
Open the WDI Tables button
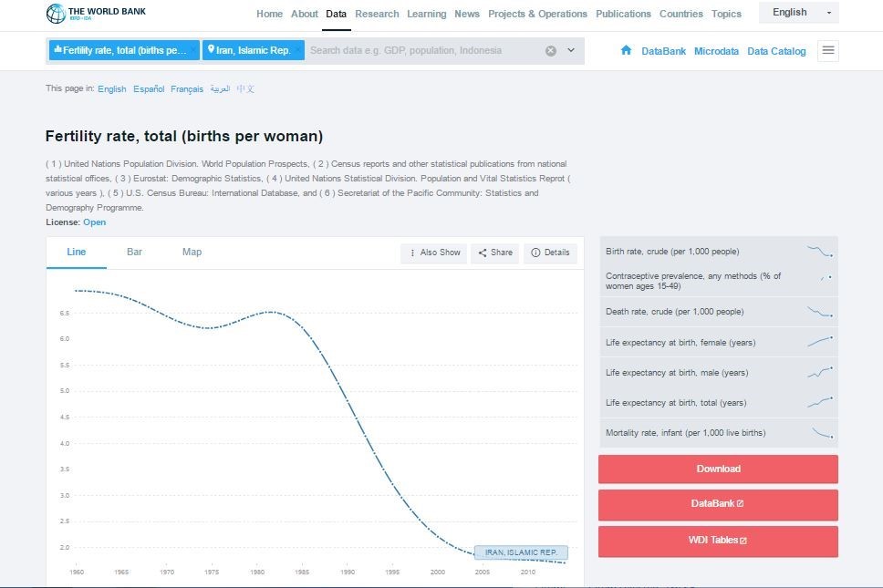pyautogui.click(x=718, y=540)
